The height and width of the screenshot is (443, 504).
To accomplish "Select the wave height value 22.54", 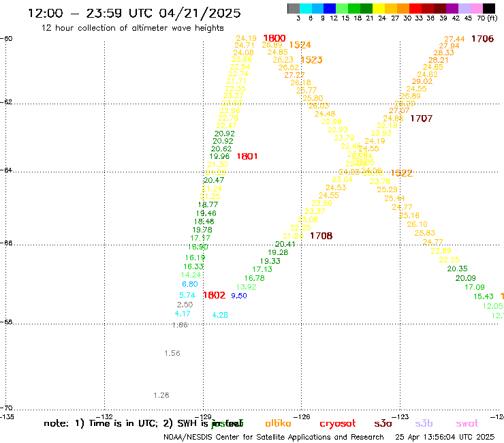I will click(240, 67).
